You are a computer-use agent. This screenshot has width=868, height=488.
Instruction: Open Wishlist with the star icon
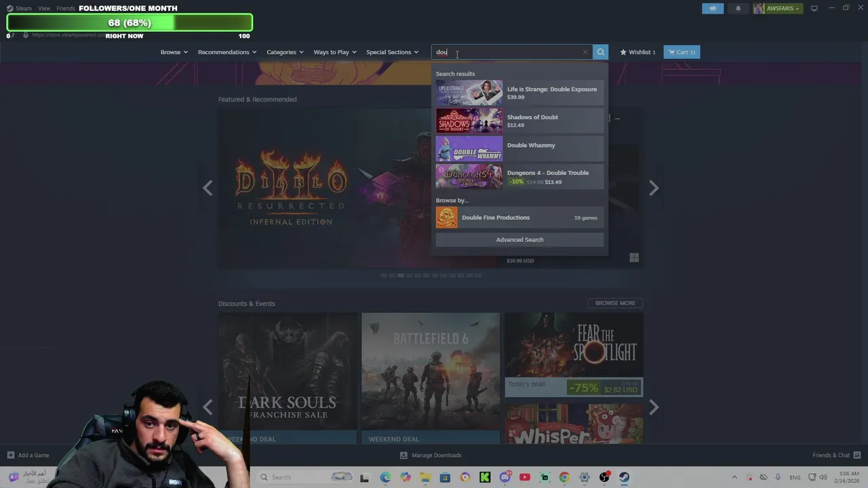tap(637, 52)
